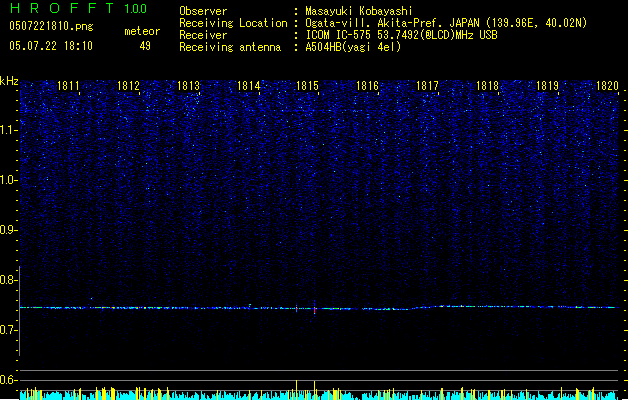Click observer name Masayuki Kobayashi
The image size is (629, 400).
point(359,11)
